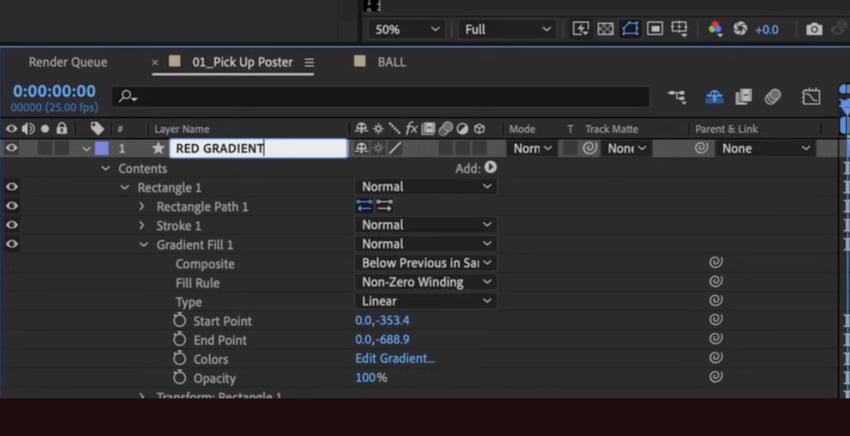Viewport: 850px width, 436px height.
Task: Click the RED GRADIENT parent pick whip
Action: (701, 148)
